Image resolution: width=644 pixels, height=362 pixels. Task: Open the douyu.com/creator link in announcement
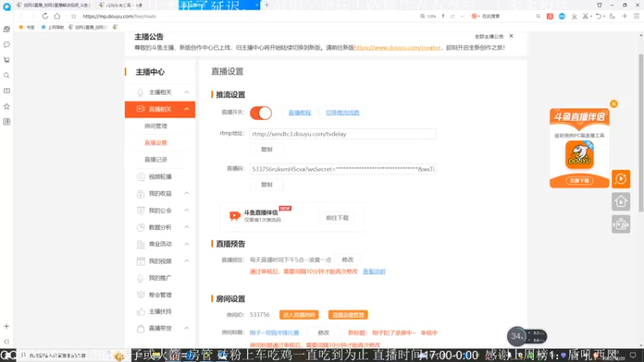[x=397, y=47]
